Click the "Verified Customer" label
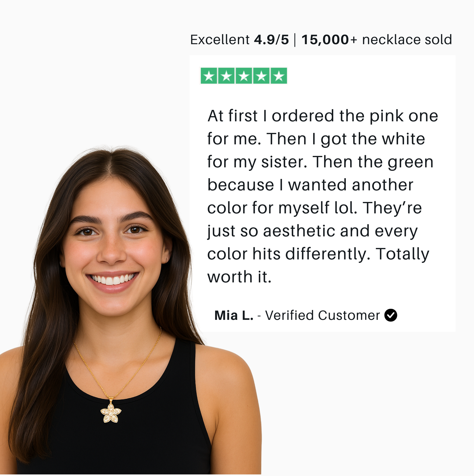This screenshot has width=474, height=476. click(322, 316)
